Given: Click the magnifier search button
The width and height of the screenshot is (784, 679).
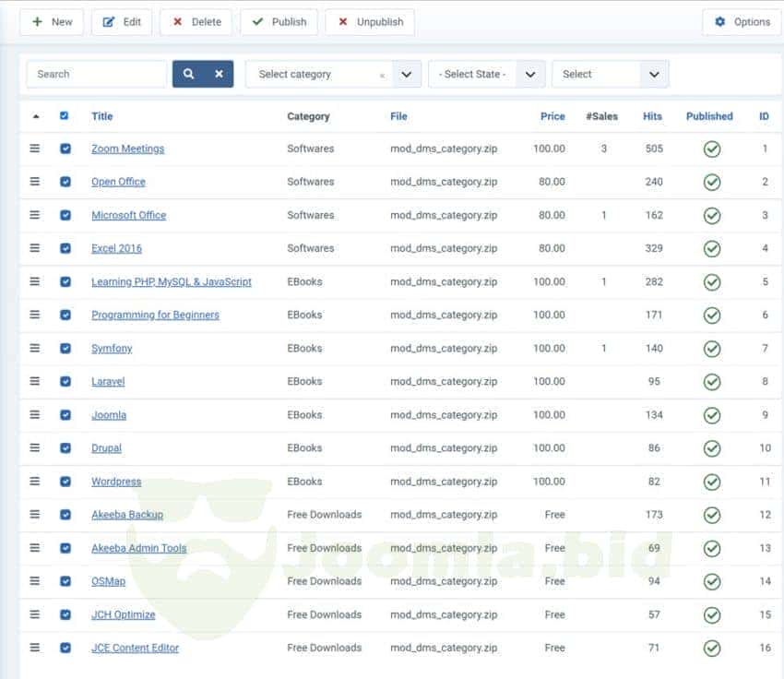Looking at the screenshot, I should pos(188,74).
